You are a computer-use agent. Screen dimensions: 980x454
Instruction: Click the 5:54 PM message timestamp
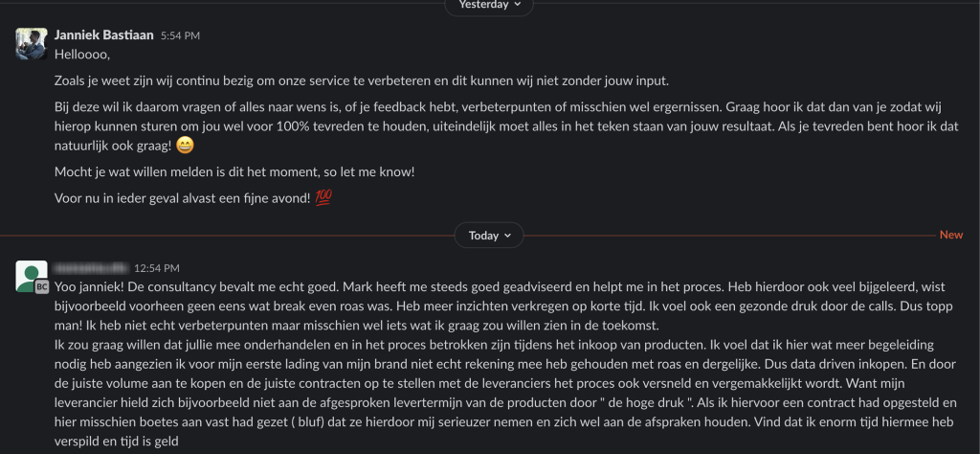(181, 35)
